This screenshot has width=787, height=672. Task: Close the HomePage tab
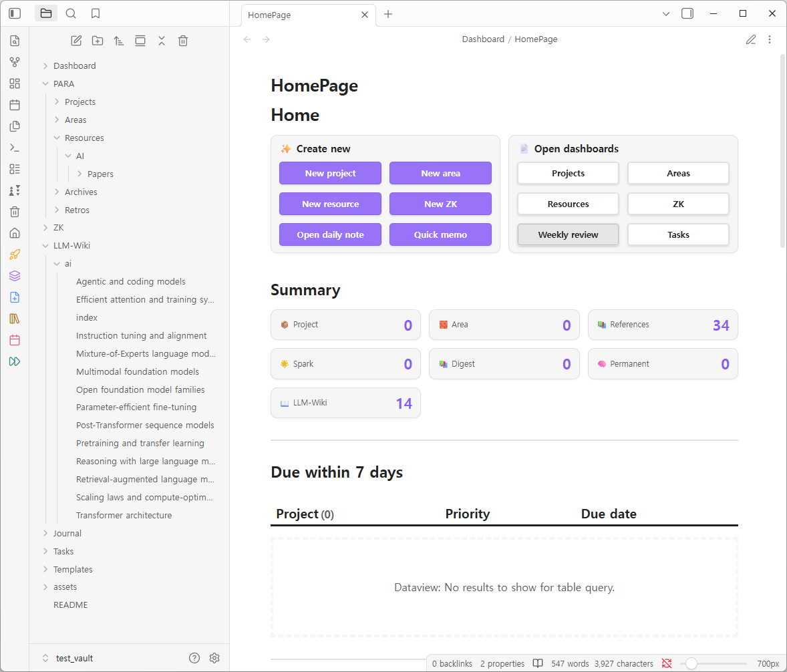[x=365, y=15]
